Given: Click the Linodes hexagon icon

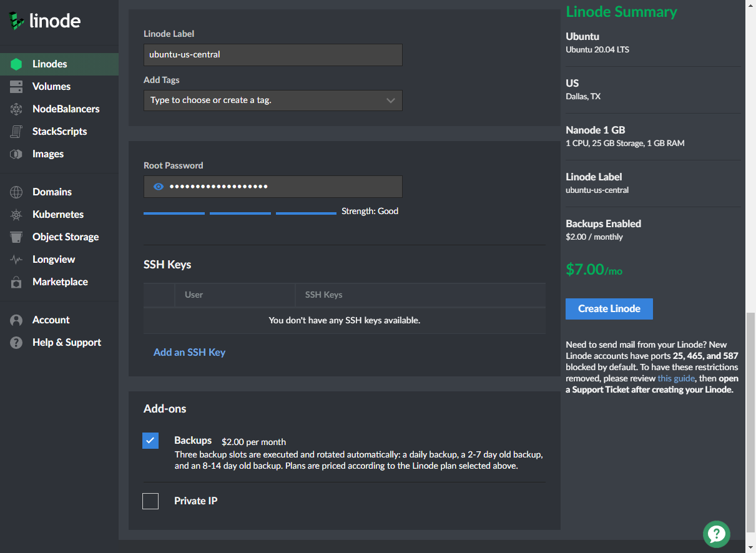Looking at the screenshot, I should (x=16, y=64).
